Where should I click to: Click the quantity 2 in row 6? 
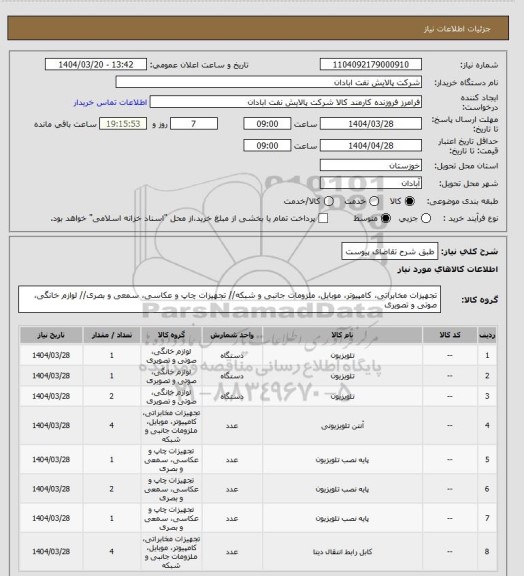111,489
